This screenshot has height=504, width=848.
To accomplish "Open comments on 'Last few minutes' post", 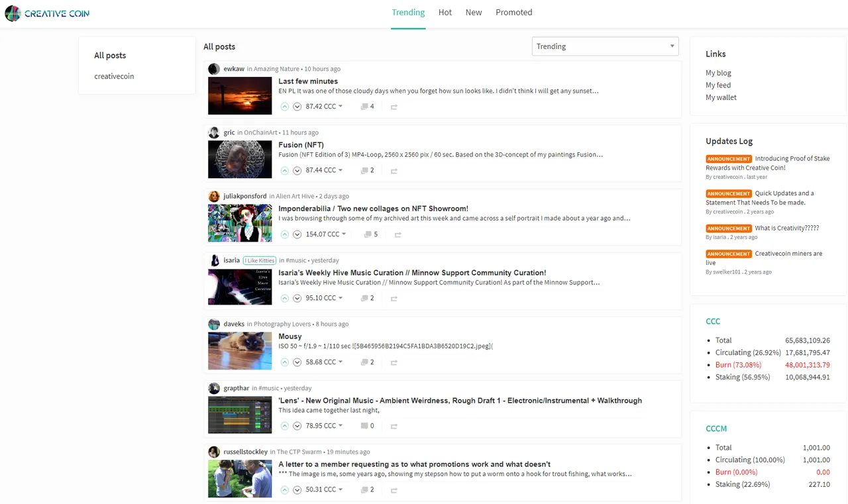I will (367, 107).
